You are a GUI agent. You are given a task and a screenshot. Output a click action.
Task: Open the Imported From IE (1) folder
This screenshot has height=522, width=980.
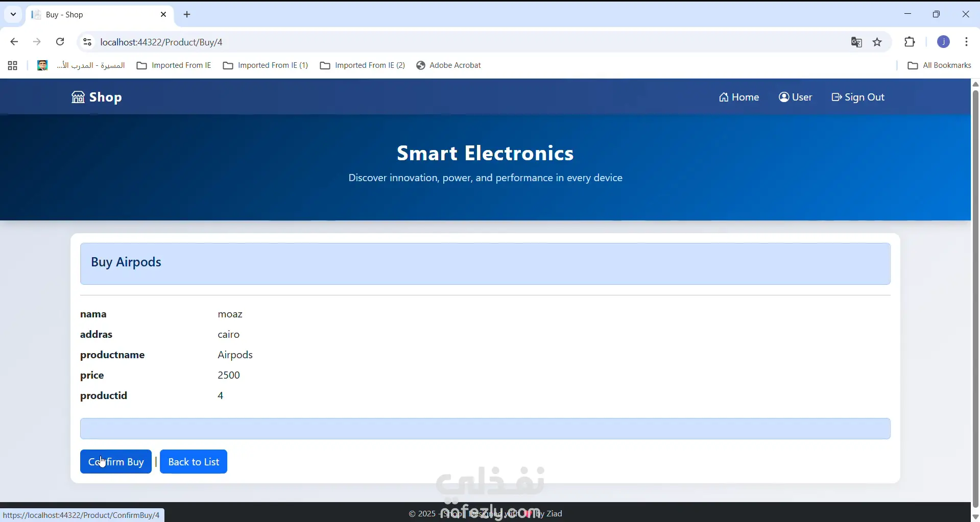[x=266, y=65]
